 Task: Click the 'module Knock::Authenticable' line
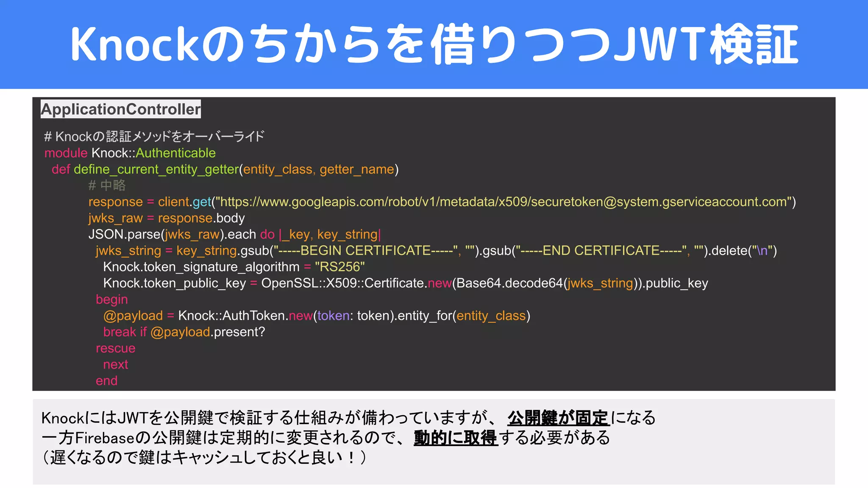pos(130,153)
